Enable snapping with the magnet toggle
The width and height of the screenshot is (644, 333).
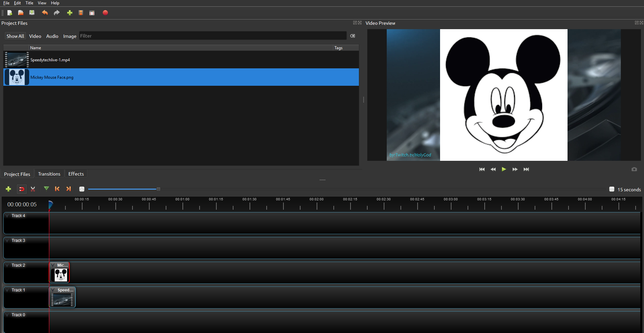(x=21, y=189)
